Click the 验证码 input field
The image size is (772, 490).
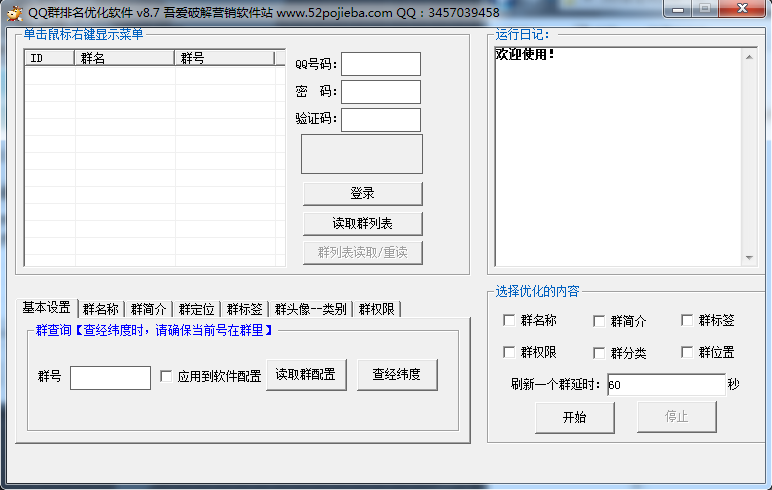381,120
